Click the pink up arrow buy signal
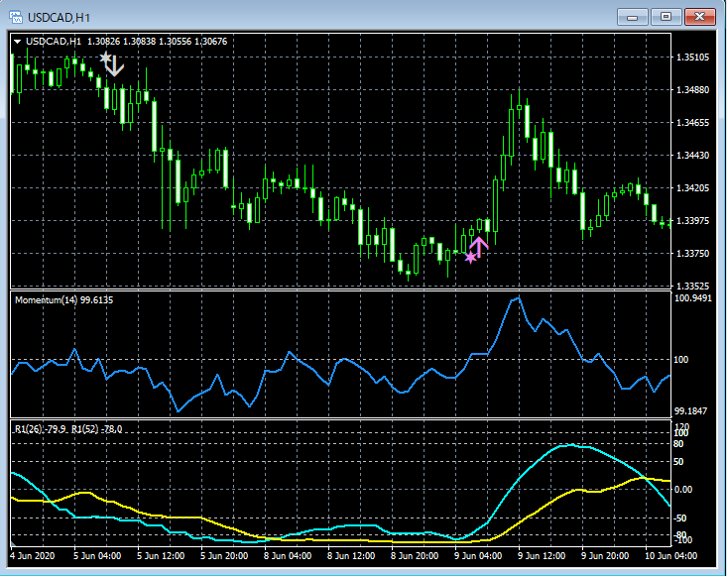 [x=479, y=247]
